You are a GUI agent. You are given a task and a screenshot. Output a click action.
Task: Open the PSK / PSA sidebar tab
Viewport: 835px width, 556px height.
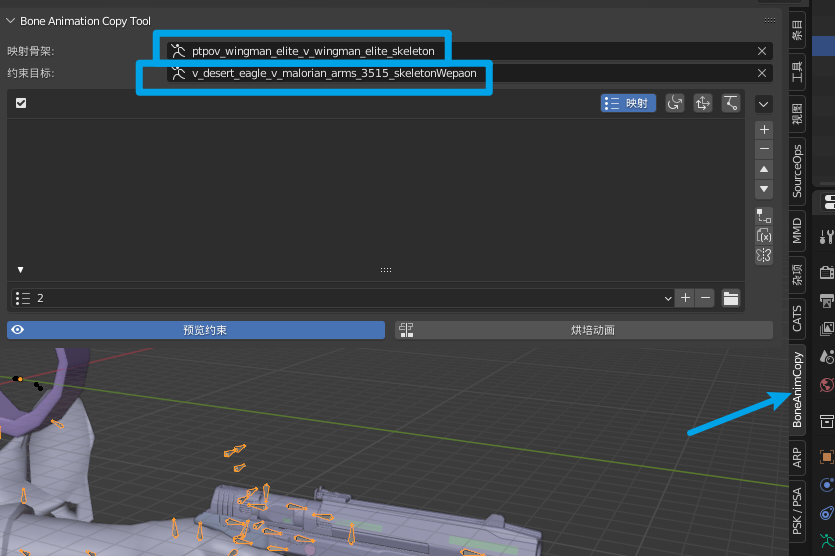(797, 511)
